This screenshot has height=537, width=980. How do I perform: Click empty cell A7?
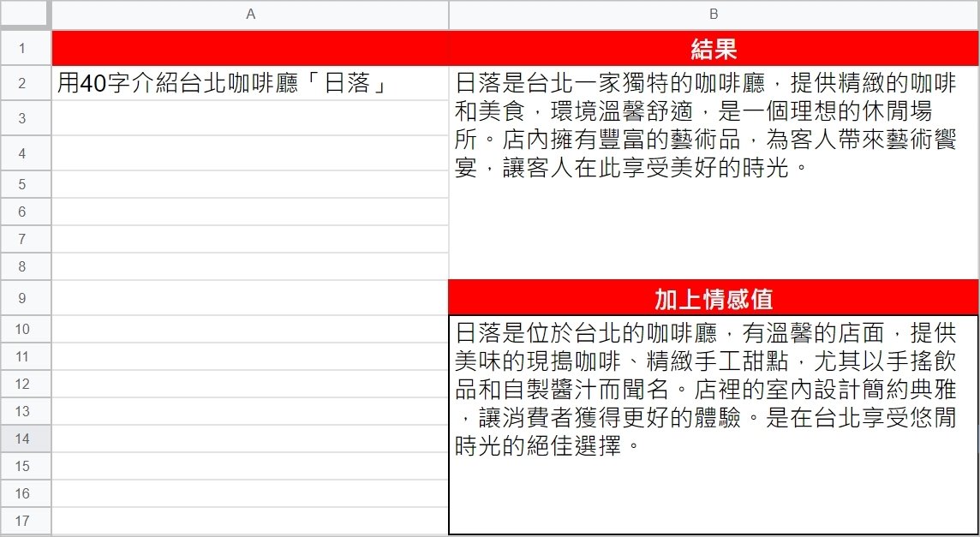250,240
